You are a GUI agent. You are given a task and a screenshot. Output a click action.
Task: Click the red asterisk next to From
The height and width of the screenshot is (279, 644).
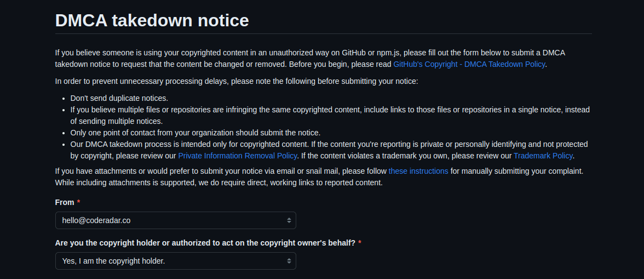coord(78,203)
